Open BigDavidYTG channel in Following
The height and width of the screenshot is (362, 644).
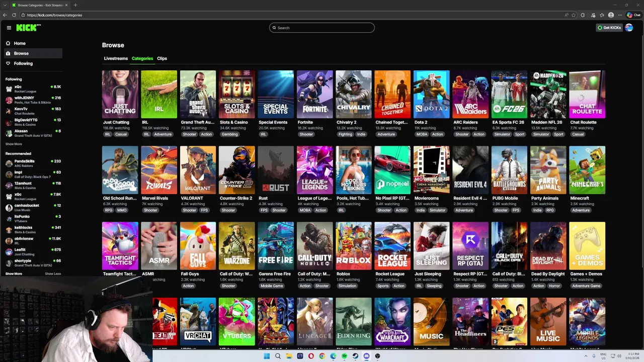tap(33, 122)
